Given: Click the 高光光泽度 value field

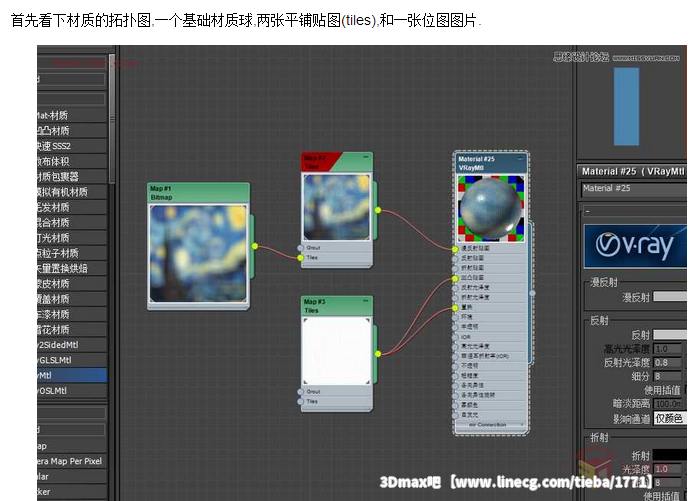Looking at the screenshot, I should [x=668, y=349].
